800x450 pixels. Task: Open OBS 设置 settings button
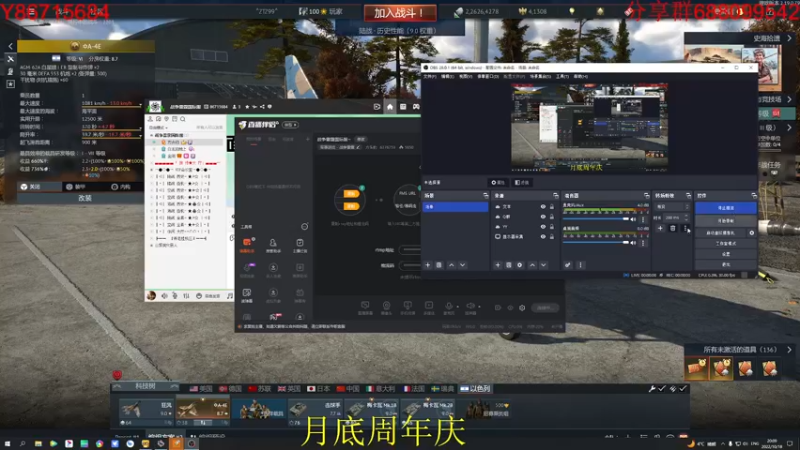[726, 254]
